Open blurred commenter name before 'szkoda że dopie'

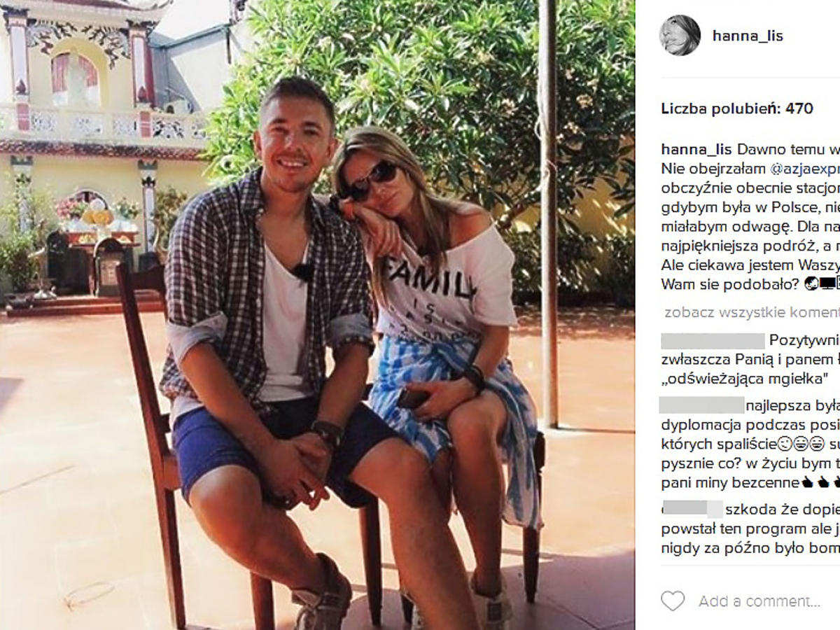[x=692, y=509]
